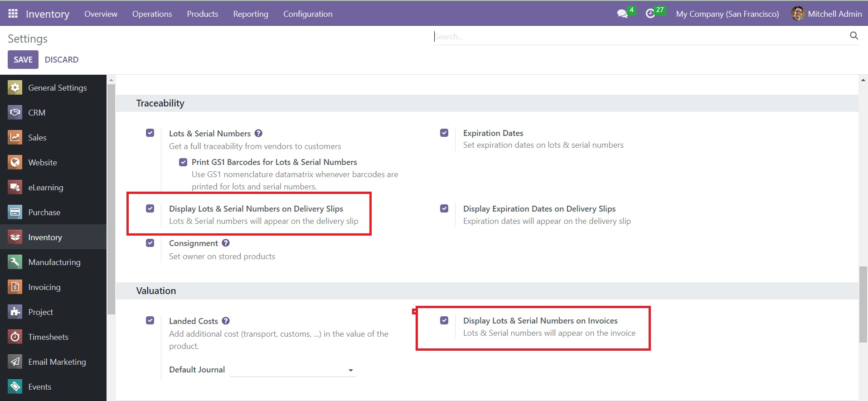Click the page scrollbar up arrow

863,80
